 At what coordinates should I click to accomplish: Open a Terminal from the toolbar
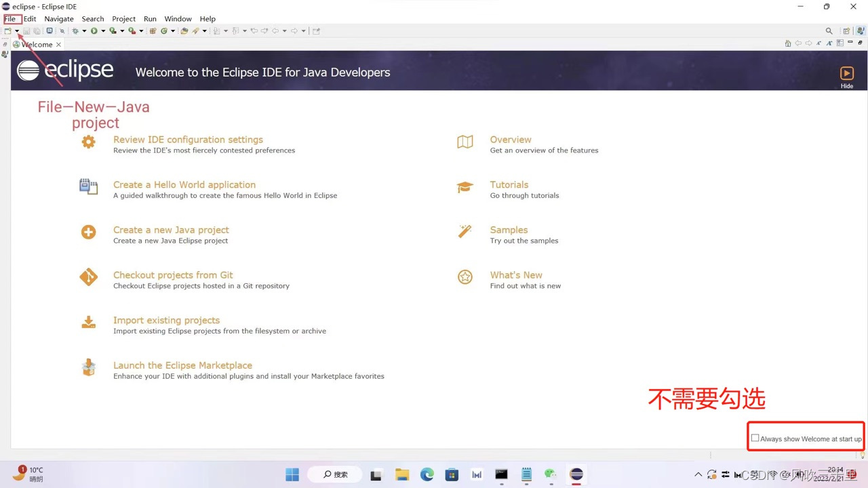[50, 30]
